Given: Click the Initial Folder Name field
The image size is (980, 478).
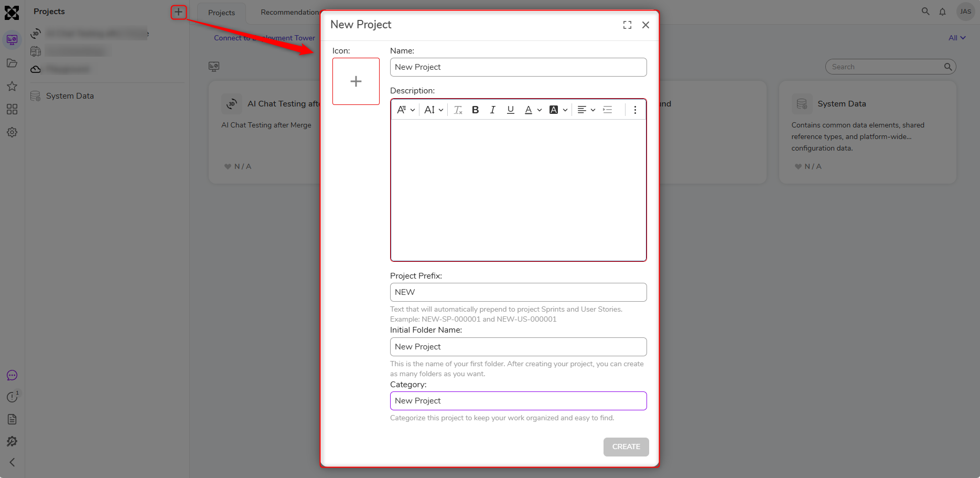Looking at the screenshot, I should pos(518,347).
